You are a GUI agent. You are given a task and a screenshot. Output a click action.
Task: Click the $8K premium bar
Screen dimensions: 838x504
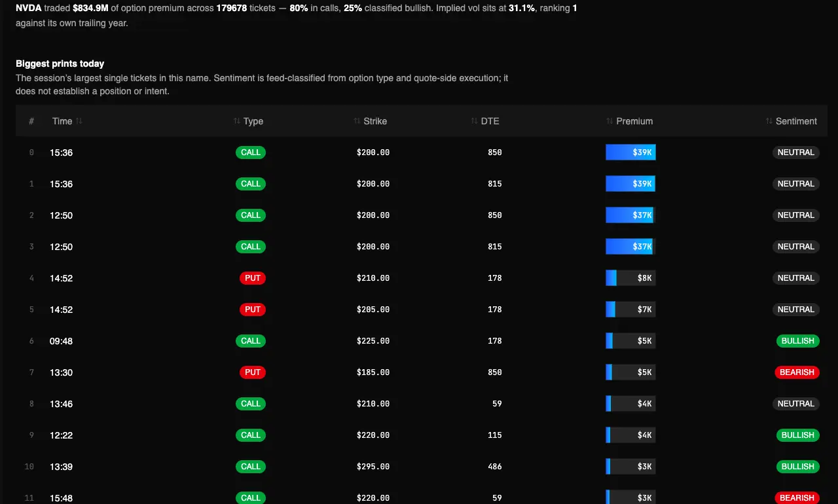(630, 278)
